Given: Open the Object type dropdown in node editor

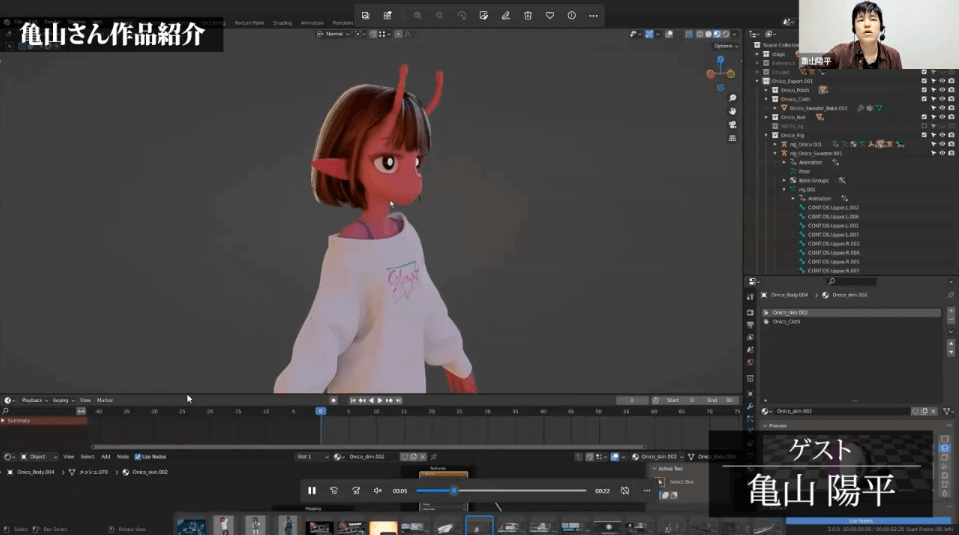Looking at the screenshot, I should tap(39, 457).
